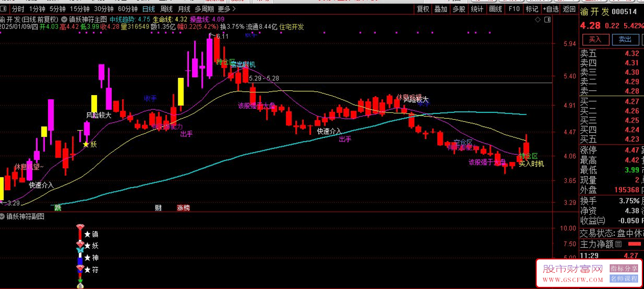
Task: Open the 更多 periods dropdown
Action: click(226, 9)
